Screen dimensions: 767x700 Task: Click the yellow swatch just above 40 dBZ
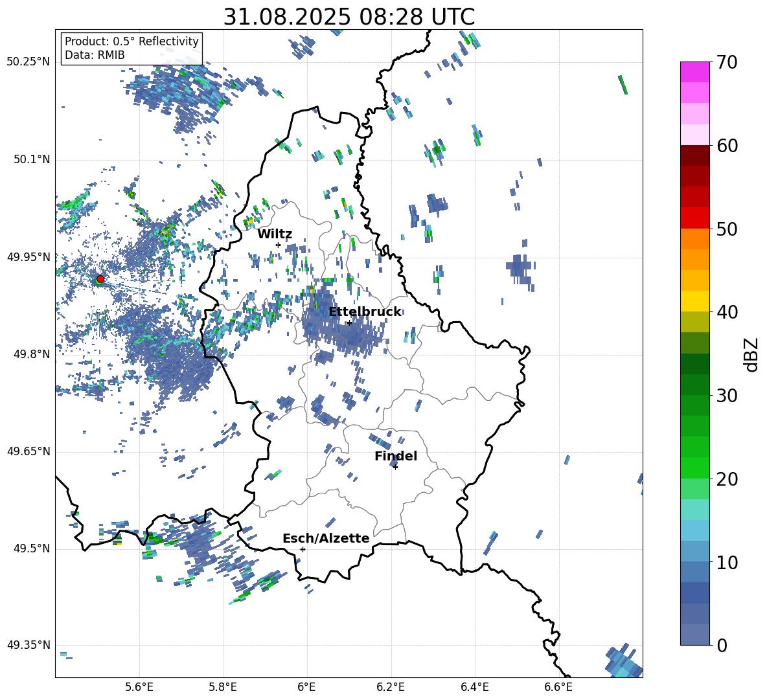(694, 301)
